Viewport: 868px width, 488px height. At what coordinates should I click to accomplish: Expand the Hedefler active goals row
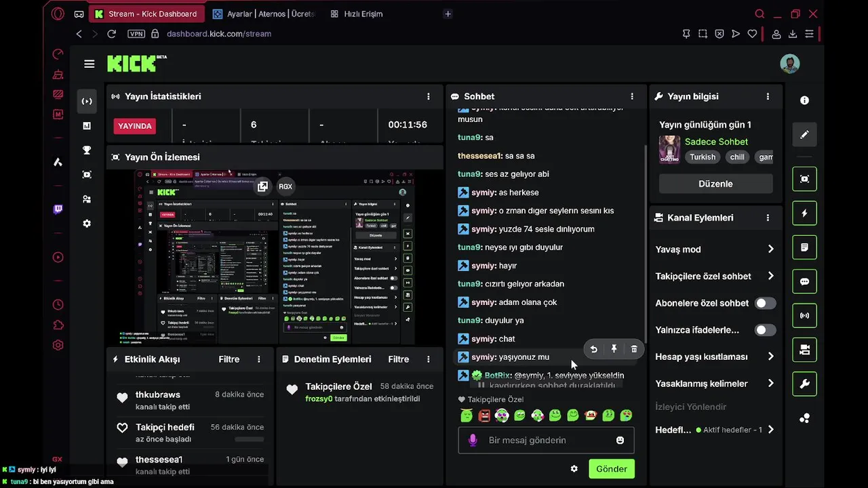click(x=715, y=430)
